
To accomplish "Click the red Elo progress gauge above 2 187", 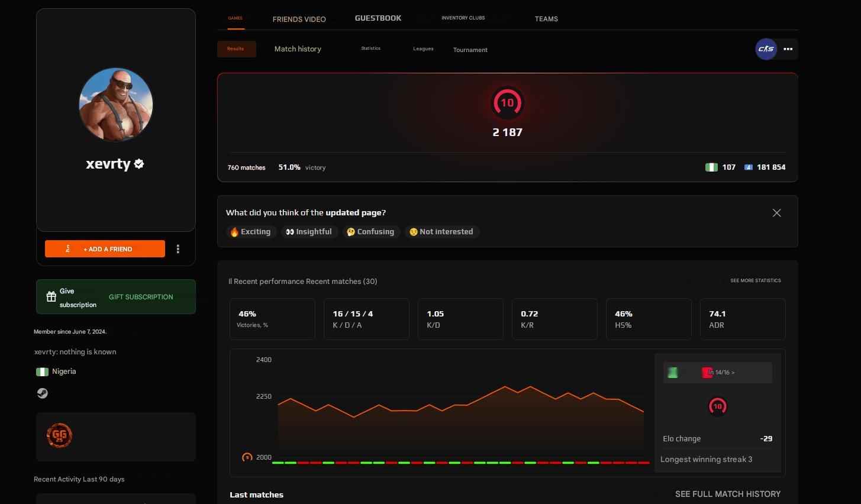I will (507, 102).
